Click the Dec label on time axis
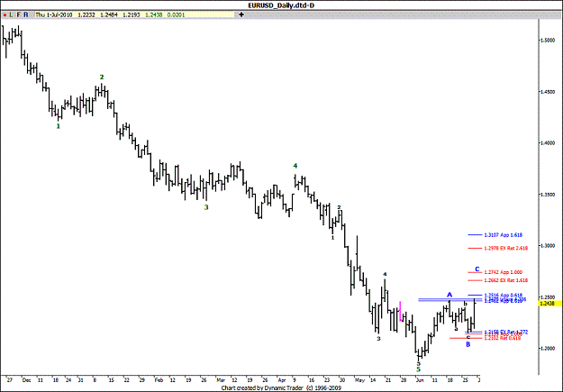The width and height of the screenshot is (563, 392). click(26, 379)
